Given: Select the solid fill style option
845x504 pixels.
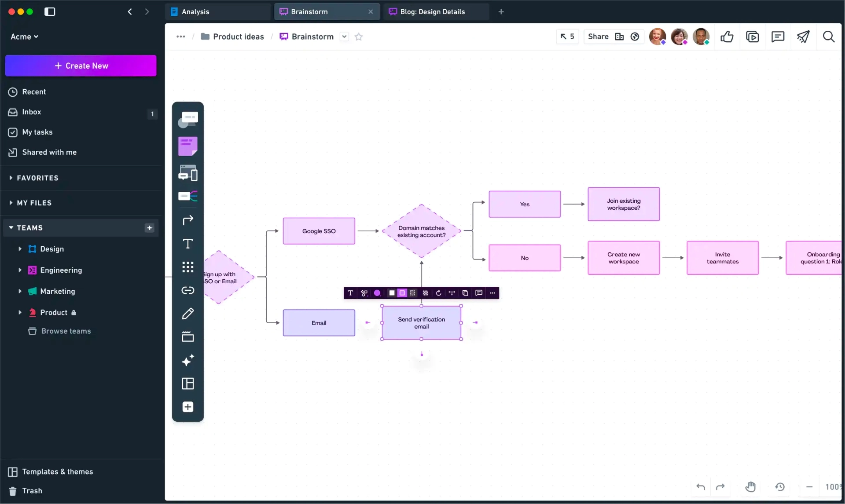Looking at the screenshot, I should click(x=392, y=293).
